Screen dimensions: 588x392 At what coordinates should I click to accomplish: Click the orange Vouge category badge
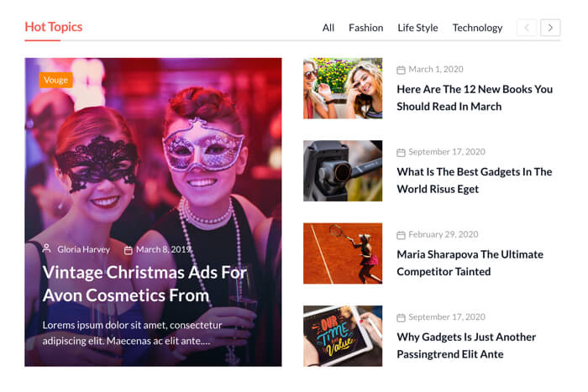tap(56, 80)
